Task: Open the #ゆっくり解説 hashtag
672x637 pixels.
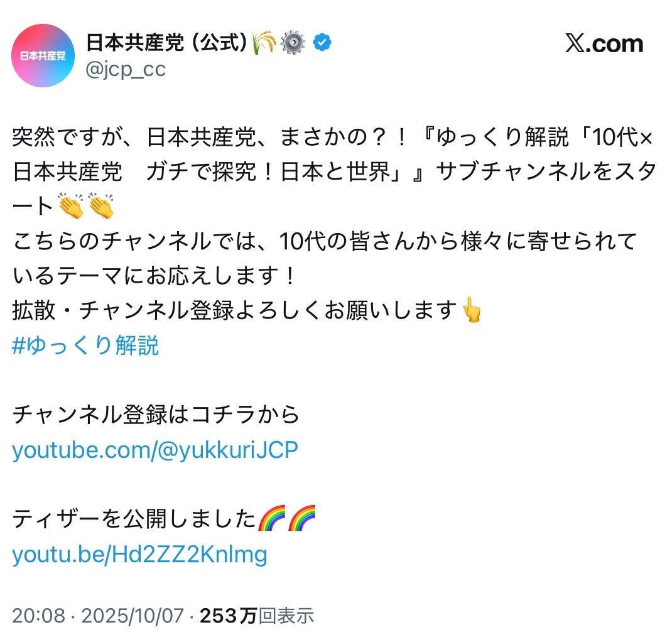Action: coord(85,346)
